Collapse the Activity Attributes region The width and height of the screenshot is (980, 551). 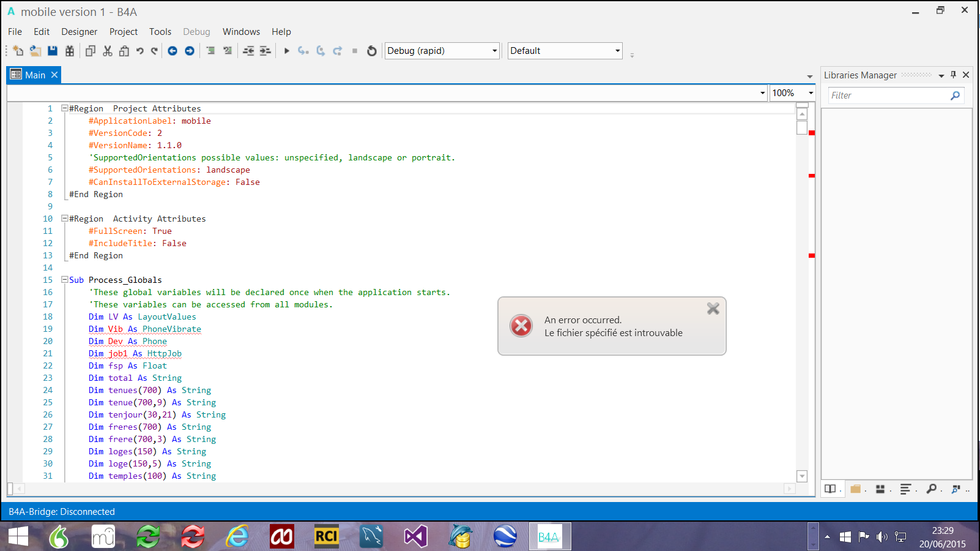[x=64, y=219]
